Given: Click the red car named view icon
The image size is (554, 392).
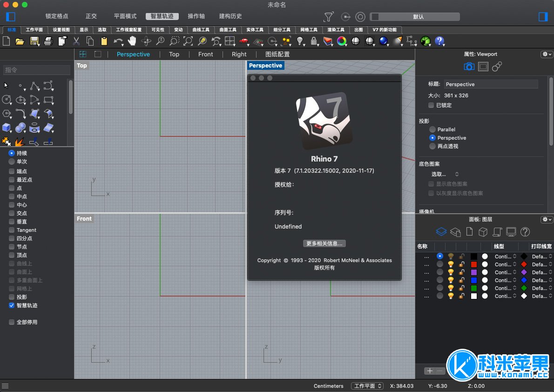Looking at the screenshot, I should tap(244, 41).
